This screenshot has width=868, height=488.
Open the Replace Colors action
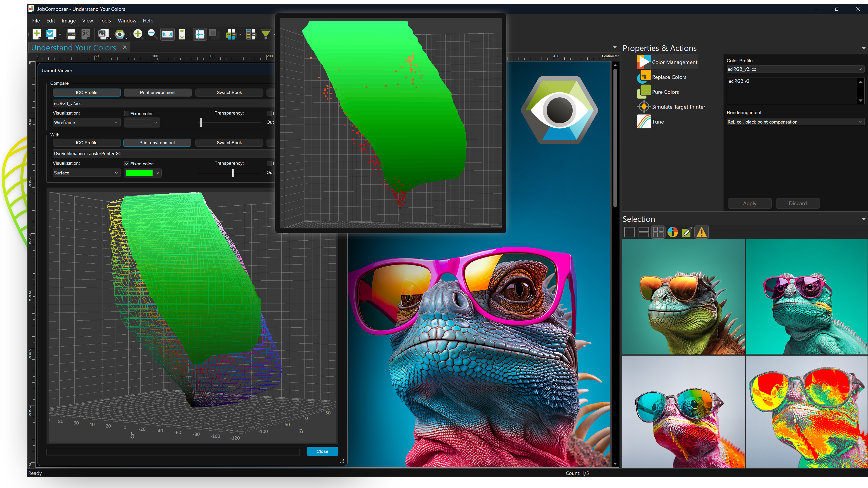pos(669,77)
